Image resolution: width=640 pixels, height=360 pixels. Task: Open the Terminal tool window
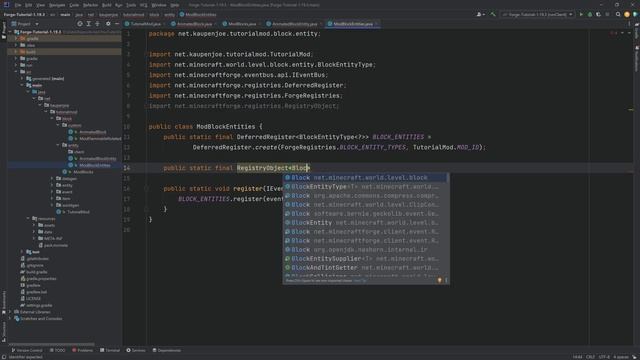(x=110, y=350)
